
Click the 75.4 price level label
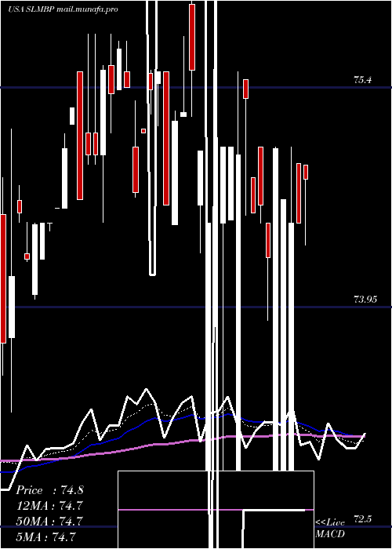coord(362,80)
